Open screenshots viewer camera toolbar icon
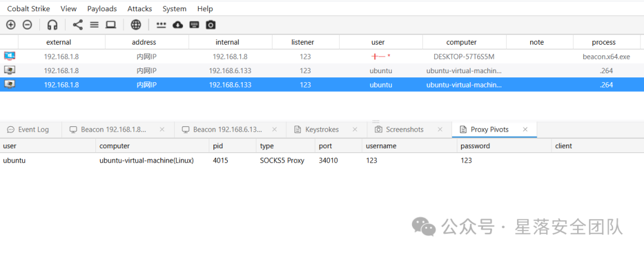The width and height of the screenshot is (644, 253). click(x=210, y=25)
